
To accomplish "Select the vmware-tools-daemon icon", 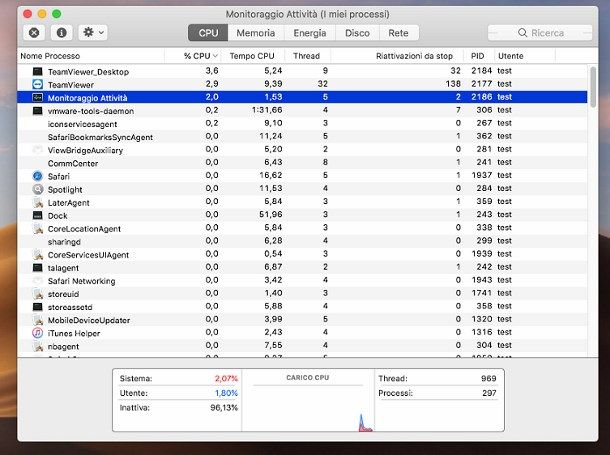I will coord(37,111).
